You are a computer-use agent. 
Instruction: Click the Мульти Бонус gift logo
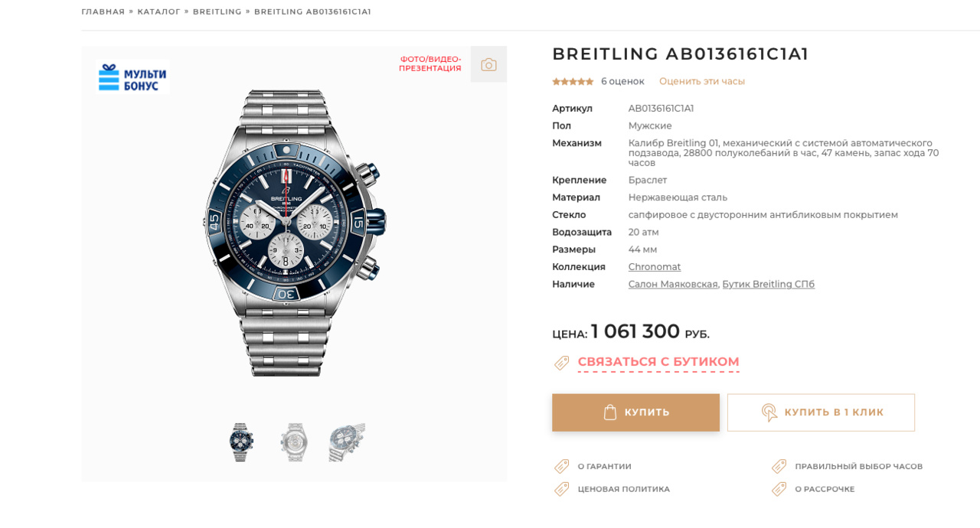coord(132,77)
